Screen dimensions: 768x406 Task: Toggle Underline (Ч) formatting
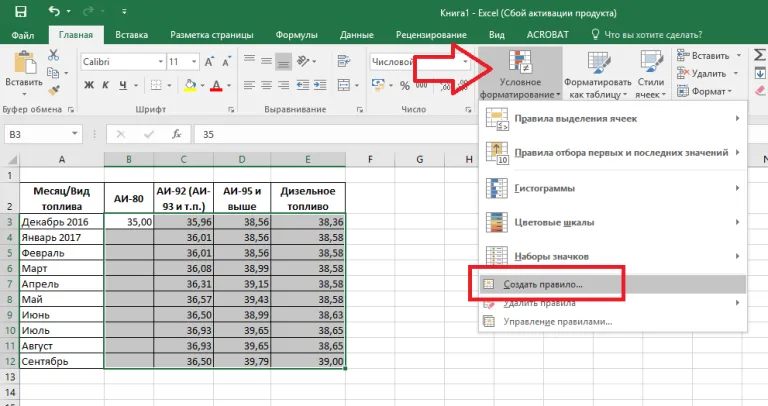[123, 85]
